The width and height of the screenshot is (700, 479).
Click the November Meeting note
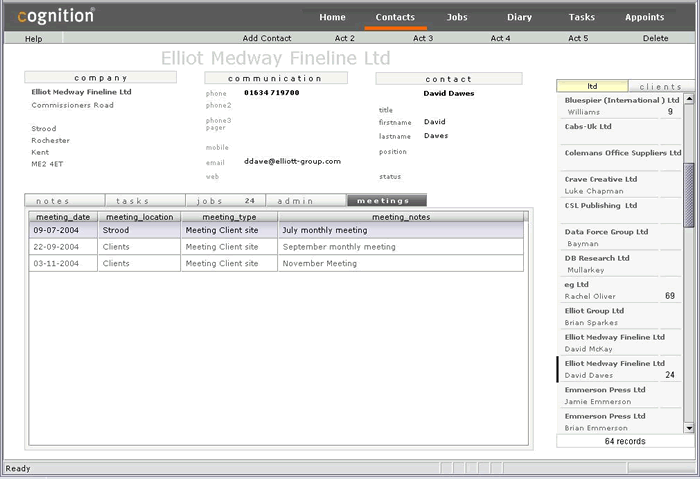pyautogui.click(x=401, y=263)
